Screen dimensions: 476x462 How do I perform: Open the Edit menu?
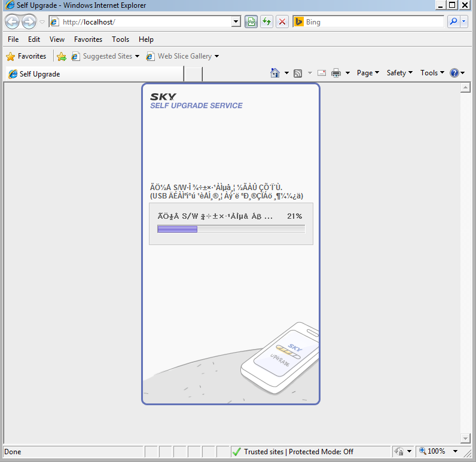coord(34,39)
